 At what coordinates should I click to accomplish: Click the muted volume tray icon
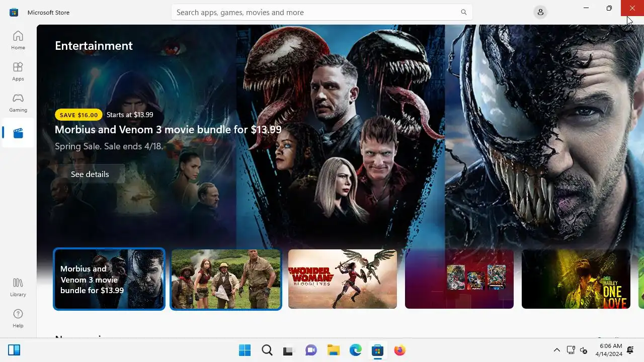click(584, 350)
